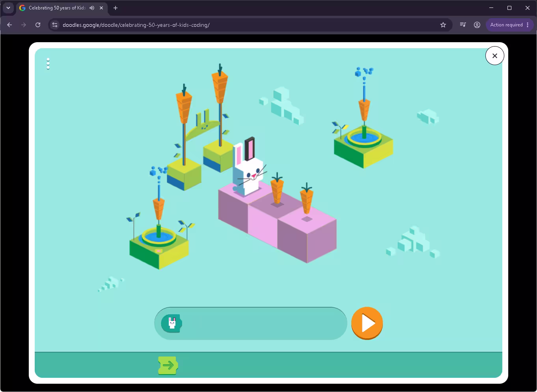Click the browser Back arrow
Viewport: 537px width, 392px height.
[x=9, y=25]
